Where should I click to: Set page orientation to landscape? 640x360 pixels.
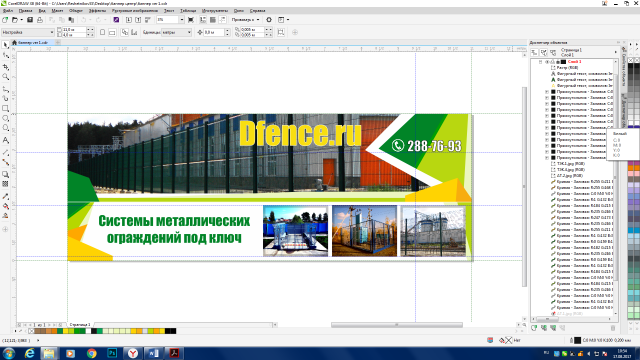click(x=112, y=32)
